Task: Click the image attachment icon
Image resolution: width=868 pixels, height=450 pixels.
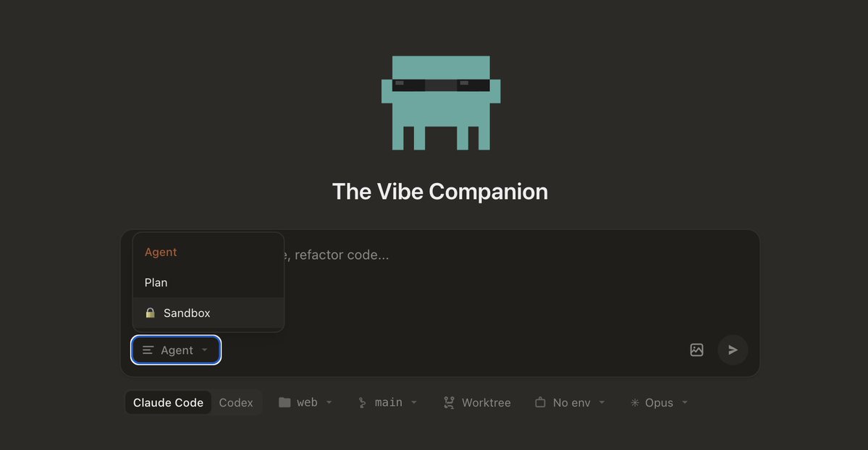Action: pyautogui.click(x=696, y=349)
